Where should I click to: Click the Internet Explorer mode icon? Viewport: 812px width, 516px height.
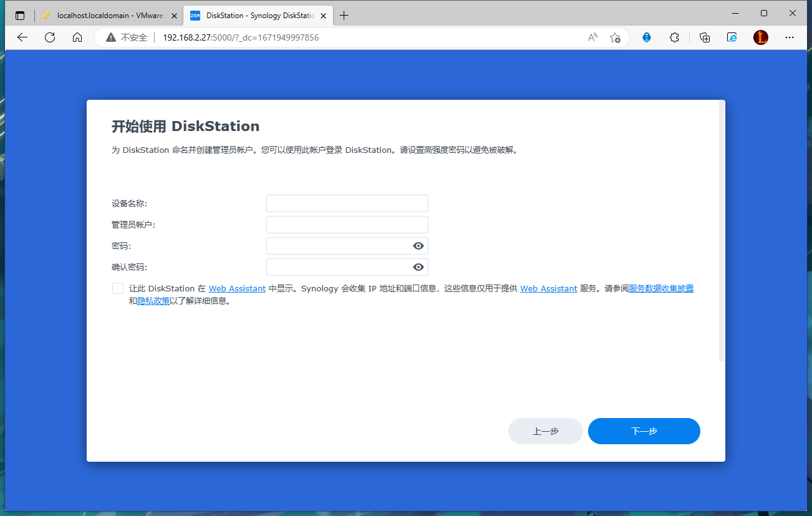pos(733,37)
